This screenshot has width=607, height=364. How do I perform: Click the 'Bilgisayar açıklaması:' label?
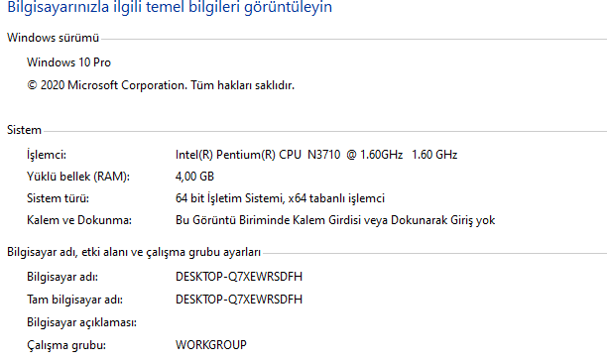click(x=81, y=322)
